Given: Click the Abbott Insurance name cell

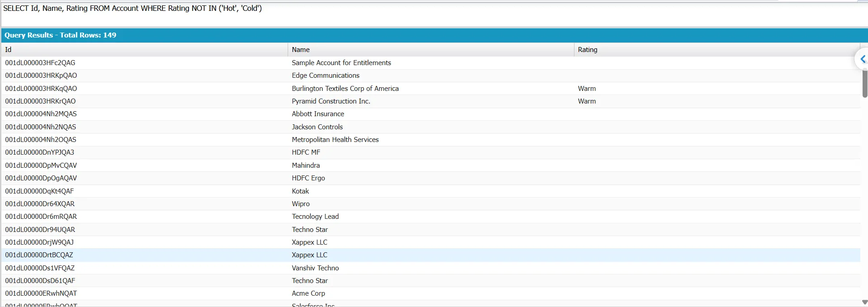Looking at the screenshot, I should 318,114.
